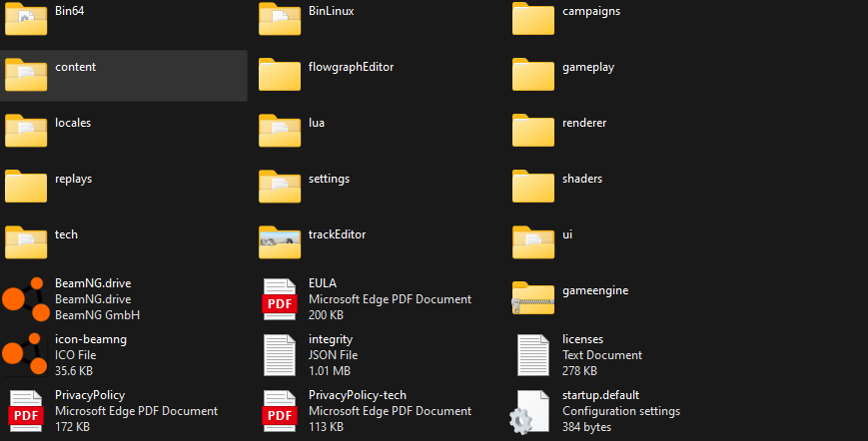The height and width of the screenshot is (441, 868).
Task: Select the gameengine zipped folder icon
Action: pyautogui.click(x=533, y=298)
